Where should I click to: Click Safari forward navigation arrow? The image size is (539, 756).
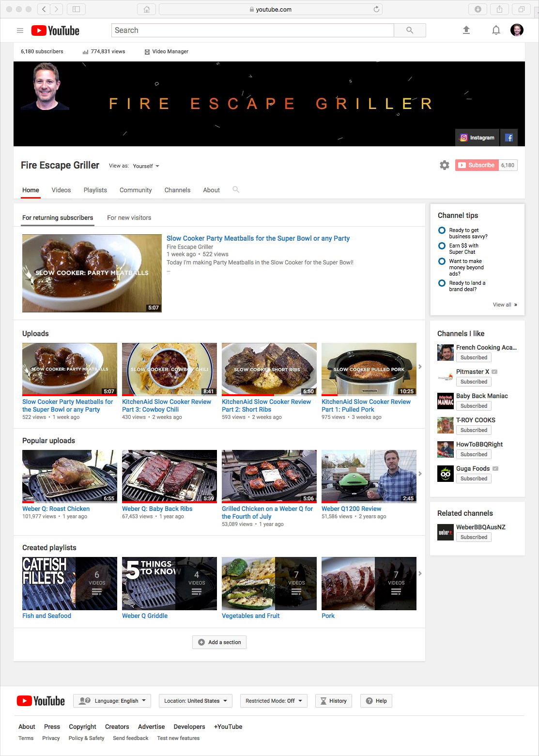click(x=57, y=9)
